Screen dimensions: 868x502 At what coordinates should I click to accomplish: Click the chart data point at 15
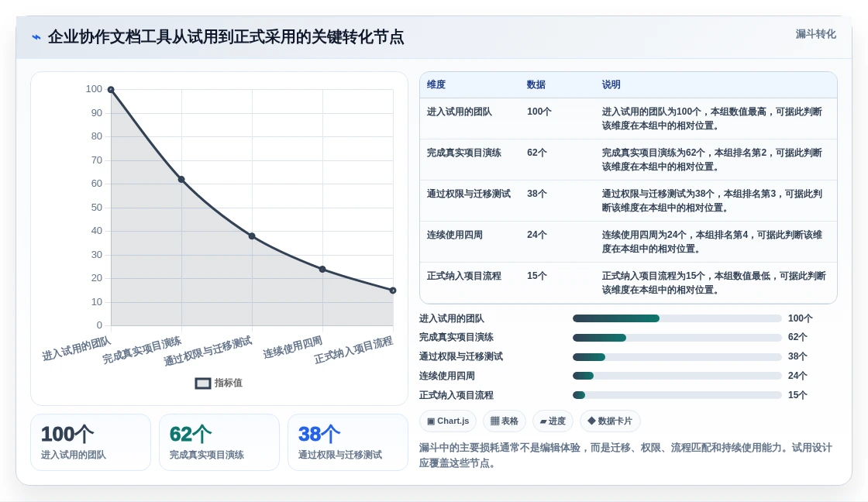[393, 291]
